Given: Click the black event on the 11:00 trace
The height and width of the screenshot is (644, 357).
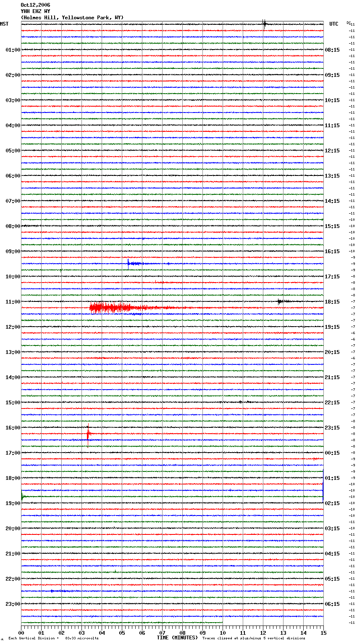Looking at the screenshot, I should coord(280,301).
